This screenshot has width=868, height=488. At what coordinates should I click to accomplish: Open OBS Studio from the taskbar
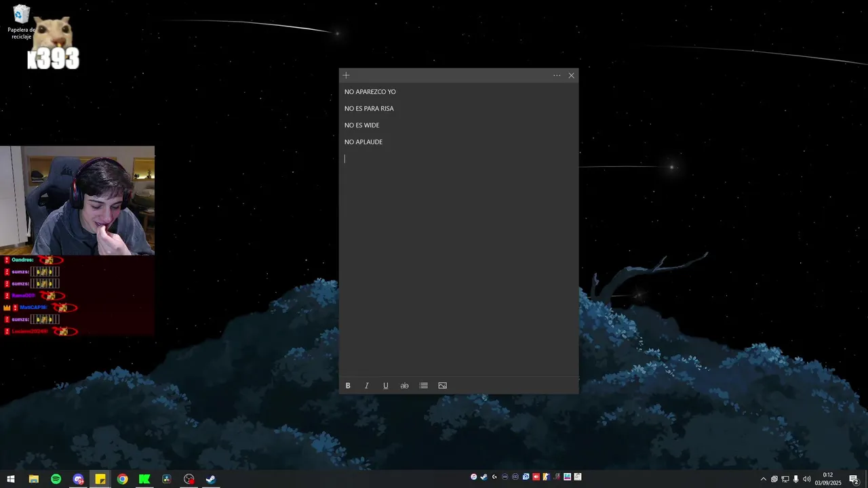[189, 479]
